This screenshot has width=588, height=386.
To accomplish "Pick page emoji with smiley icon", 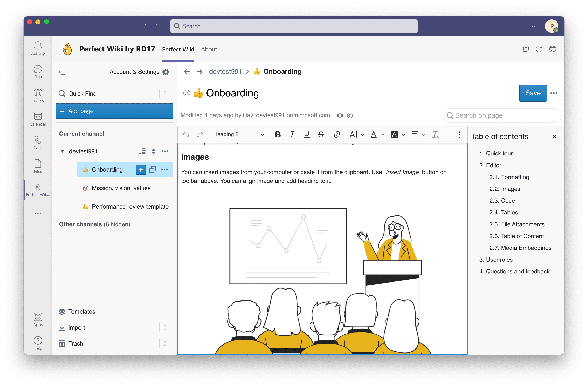I will pyautogui.click(x=187, y=93).
